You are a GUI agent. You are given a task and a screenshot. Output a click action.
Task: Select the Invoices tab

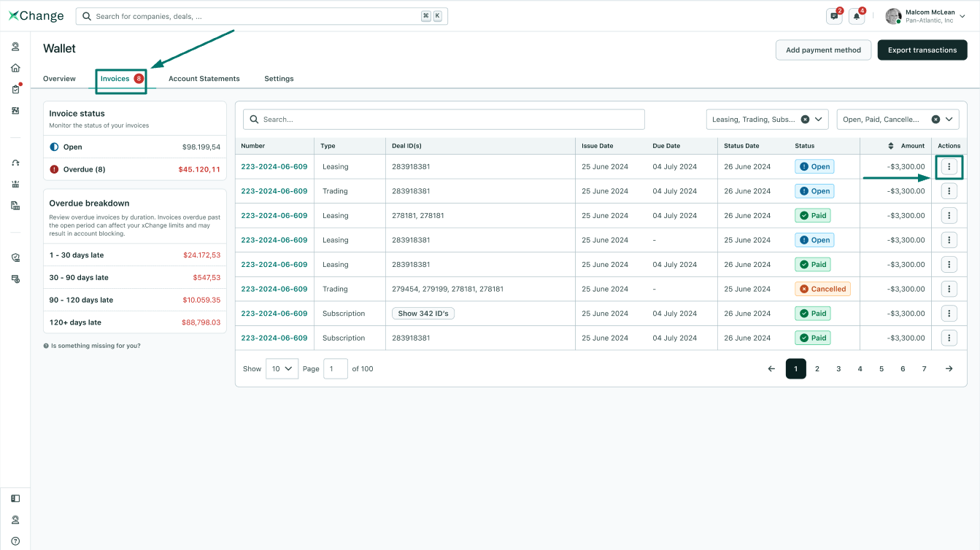122,79
